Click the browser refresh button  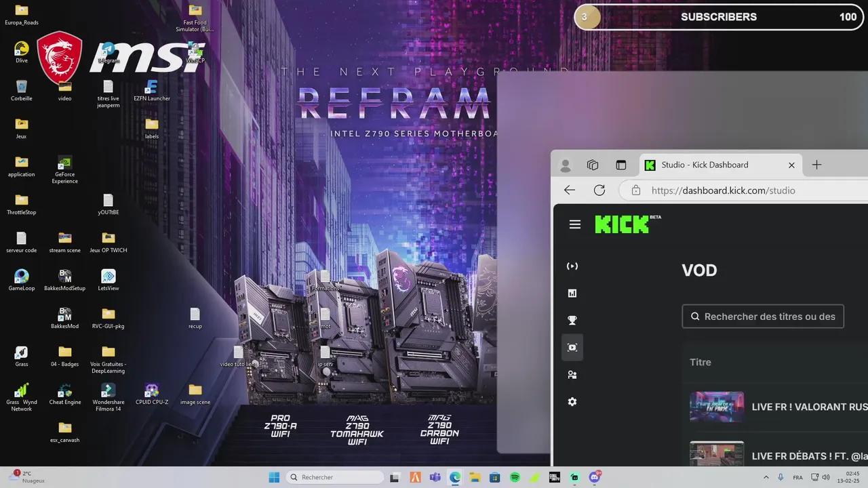[x=599, y=190]
